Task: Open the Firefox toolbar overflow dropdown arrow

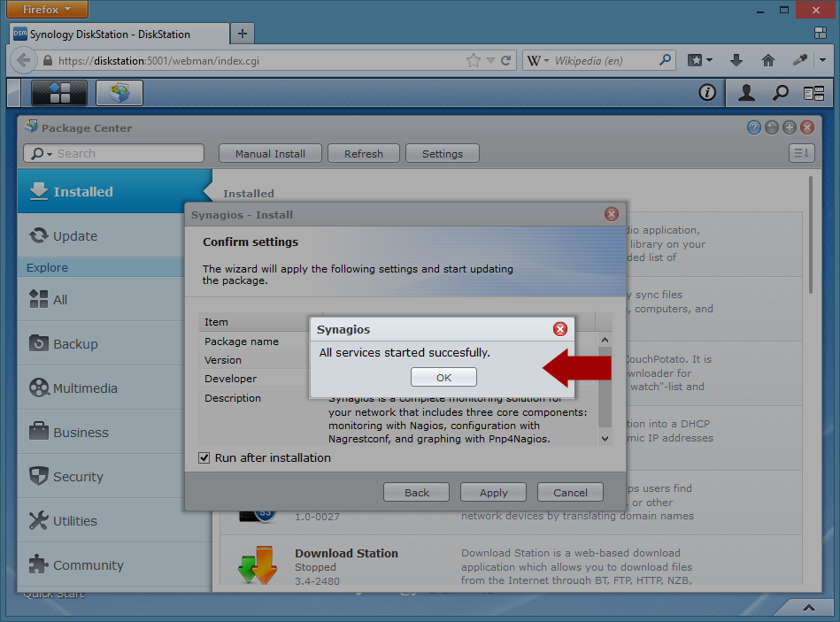Action: tap(822, 60)
